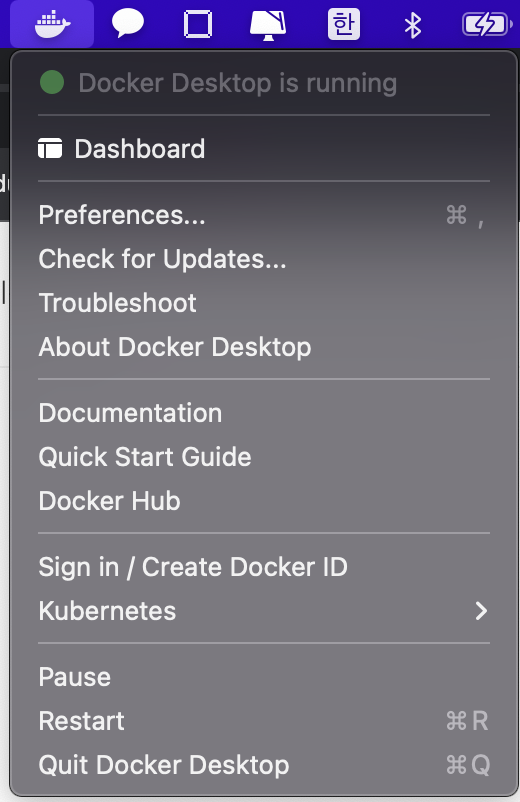Choose Quit Docker Desktop
520x802 pixels.
264,765
